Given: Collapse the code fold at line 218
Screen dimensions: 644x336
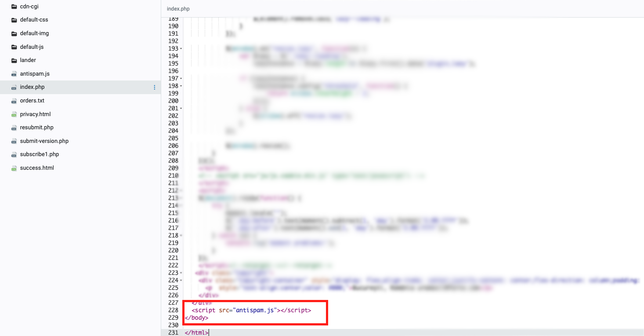Looking at the screenshot, I should [x=181, y=235].
